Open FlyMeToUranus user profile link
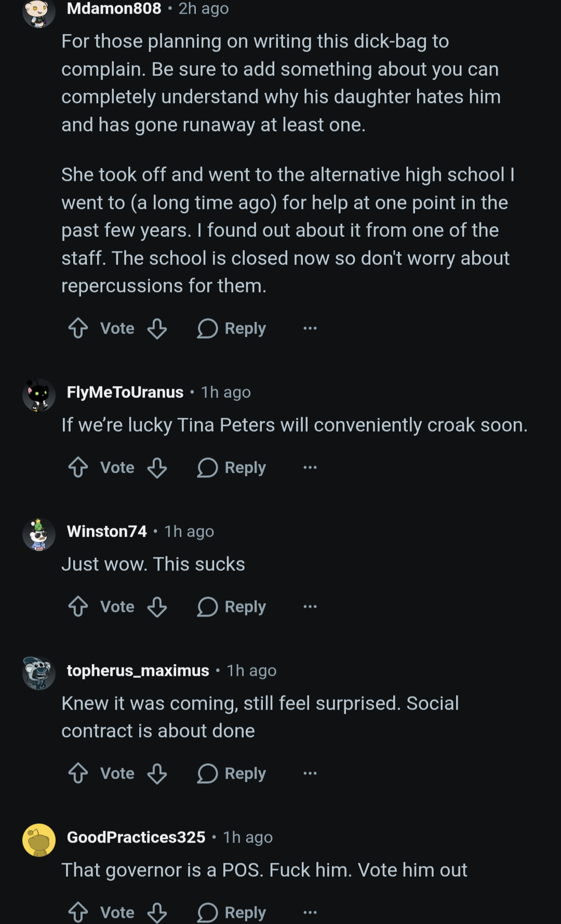 [x=125, y=392]
